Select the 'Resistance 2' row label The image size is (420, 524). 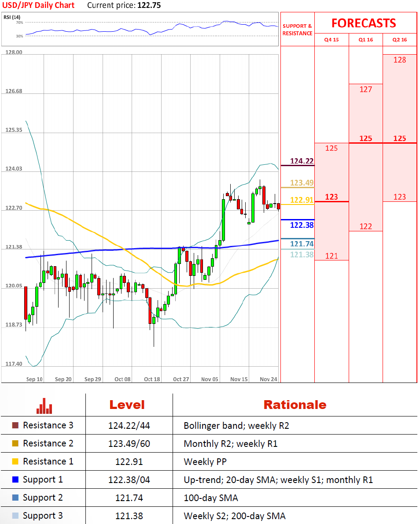(x=48, y=443)
